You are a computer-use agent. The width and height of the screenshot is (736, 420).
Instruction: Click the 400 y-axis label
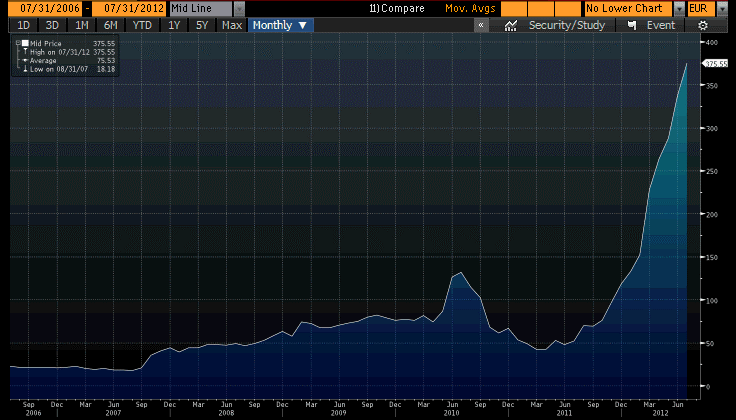tap(712, 42)
